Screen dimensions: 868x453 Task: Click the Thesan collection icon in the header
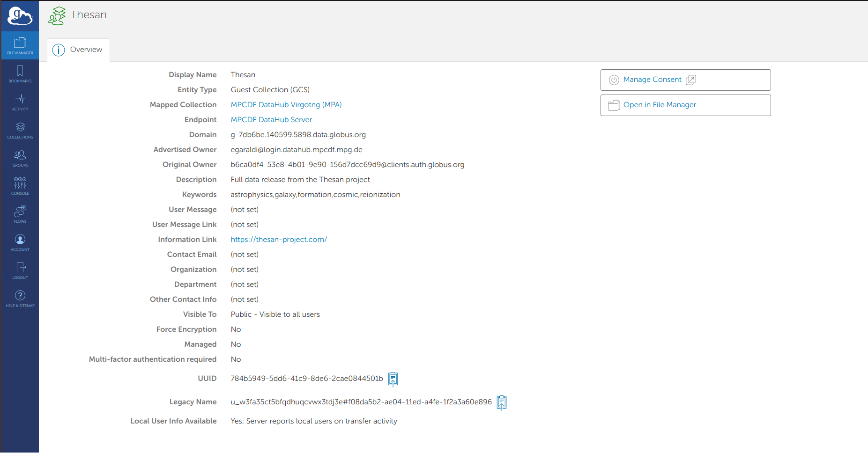click(x=57, y=15)
